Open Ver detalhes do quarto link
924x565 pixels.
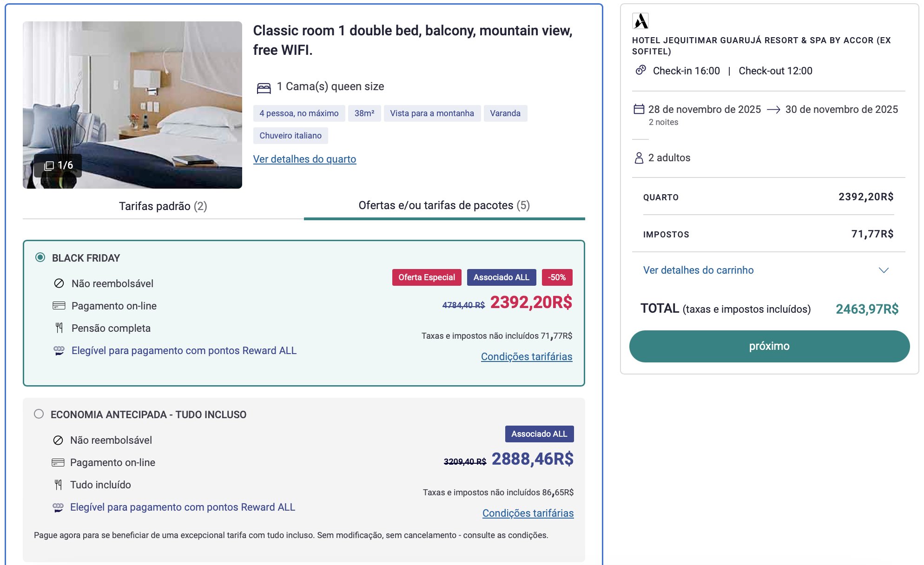coord(304,159)
